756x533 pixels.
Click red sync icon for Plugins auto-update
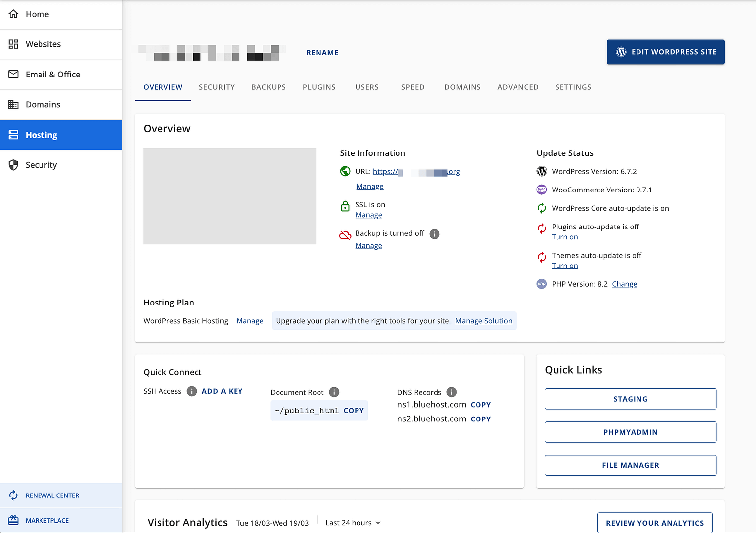tap(542, 228)
